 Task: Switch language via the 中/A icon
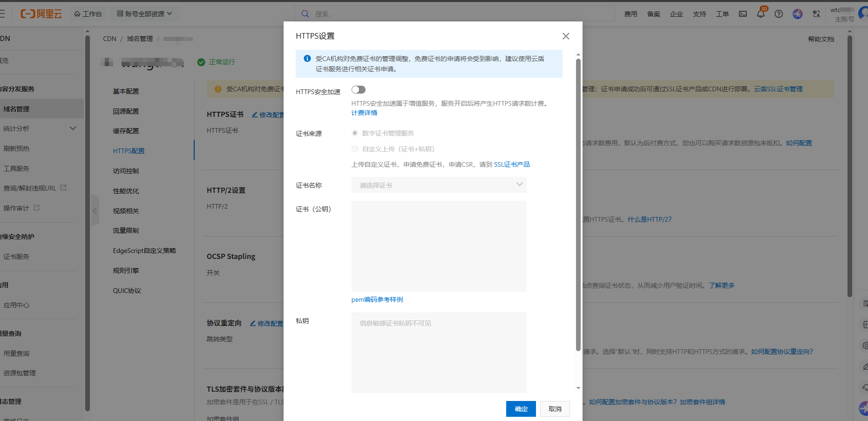(816, 14)
